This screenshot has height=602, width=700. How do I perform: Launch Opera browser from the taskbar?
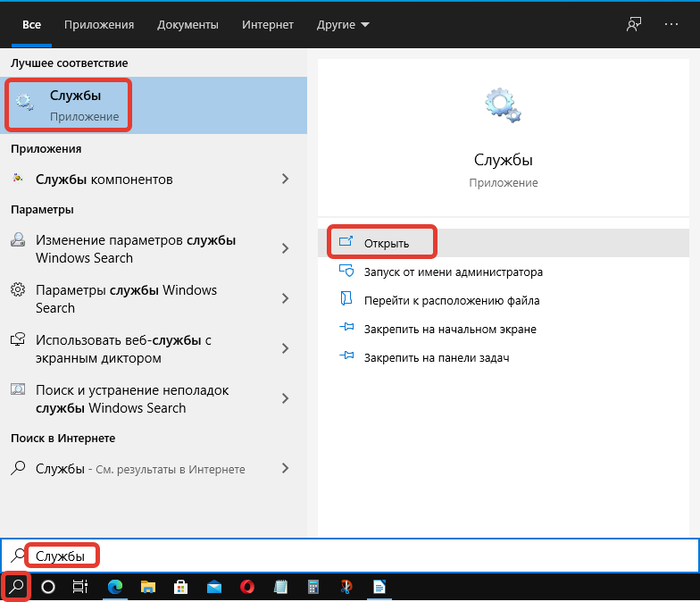(247, 586)
